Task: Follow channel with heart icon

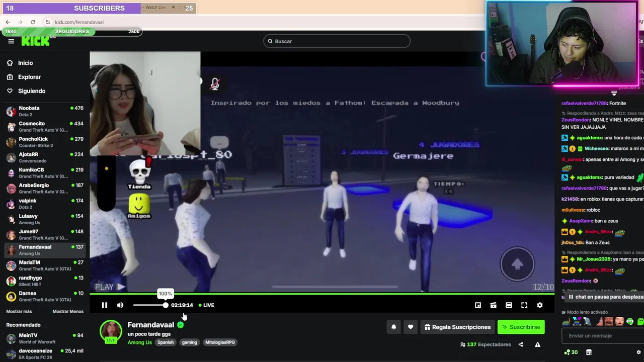Action: click(411, 327)
